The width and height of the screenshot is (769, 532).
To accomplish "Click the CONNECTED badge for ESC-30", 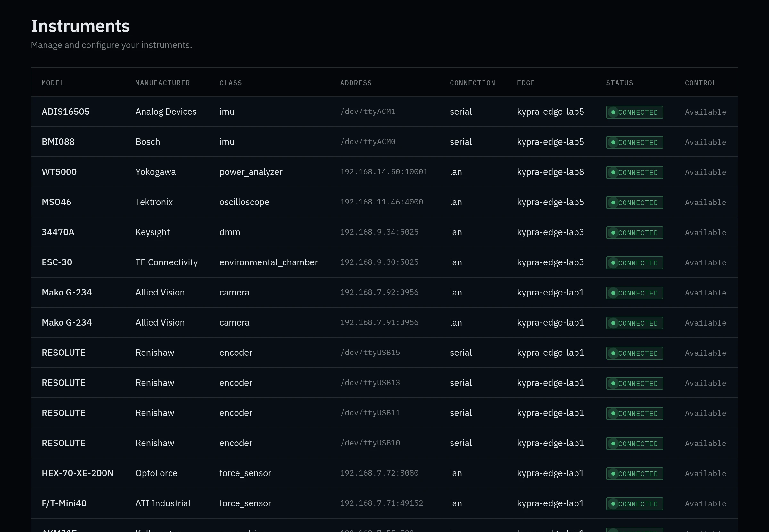I will click(x=634, y=263).
